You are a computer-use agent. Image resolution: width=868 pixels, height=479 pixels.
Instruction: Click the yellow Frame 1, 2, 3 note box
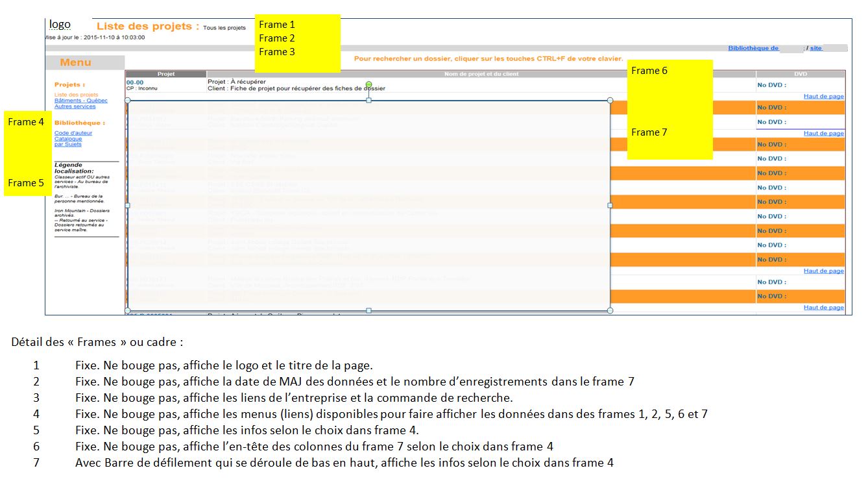[x=297, y=43]
